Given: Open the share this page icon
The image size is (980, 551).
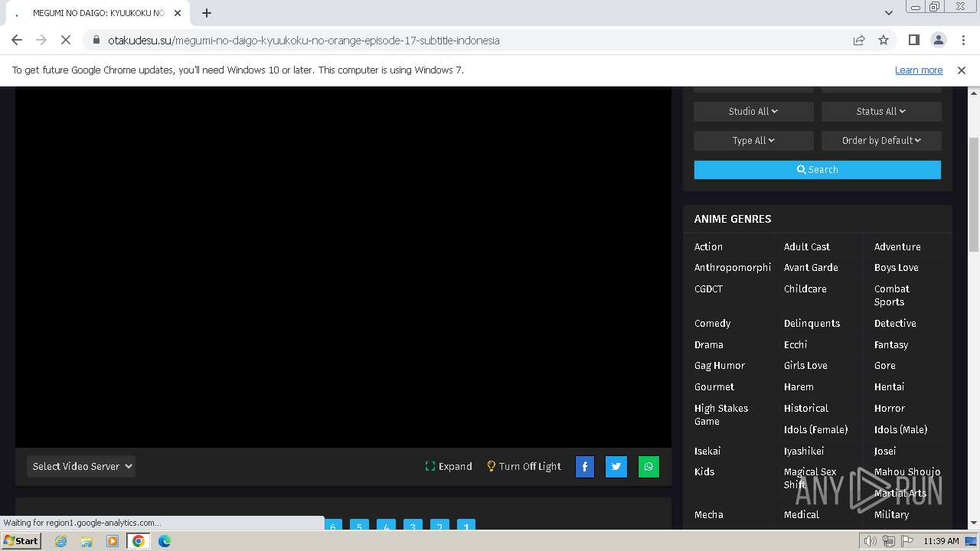Looking at the screenshot, I should tap(859, 40).
